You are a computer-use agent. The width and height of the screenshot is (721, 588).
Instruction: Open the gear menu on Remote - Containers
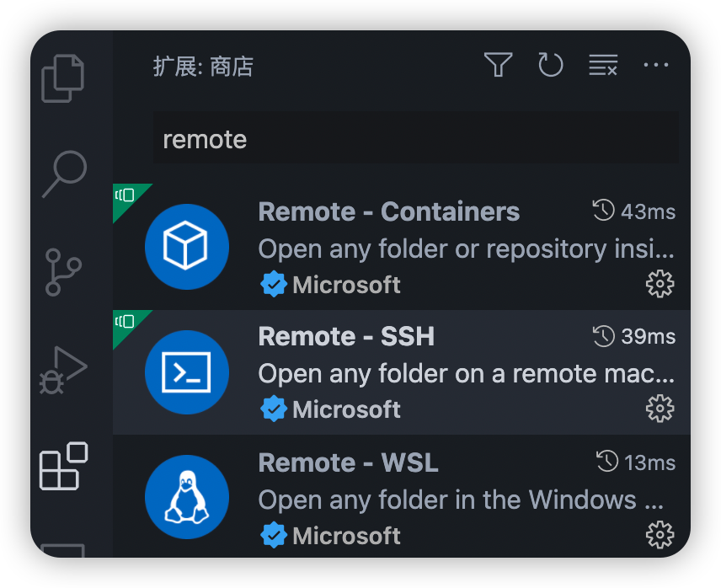point(661,284)
